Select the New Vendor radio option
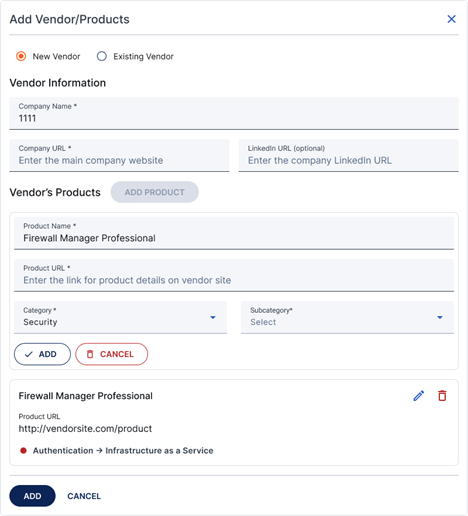468x516 pixels. pyautogui.click(x=21, y=56)
